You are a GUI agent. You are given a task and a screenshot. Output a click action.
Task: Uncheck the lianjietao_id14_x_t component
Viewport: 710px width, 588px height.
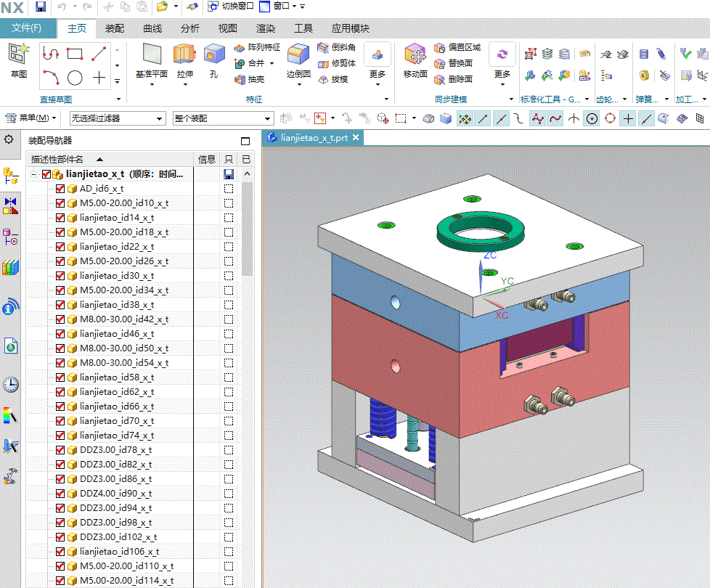60,218
